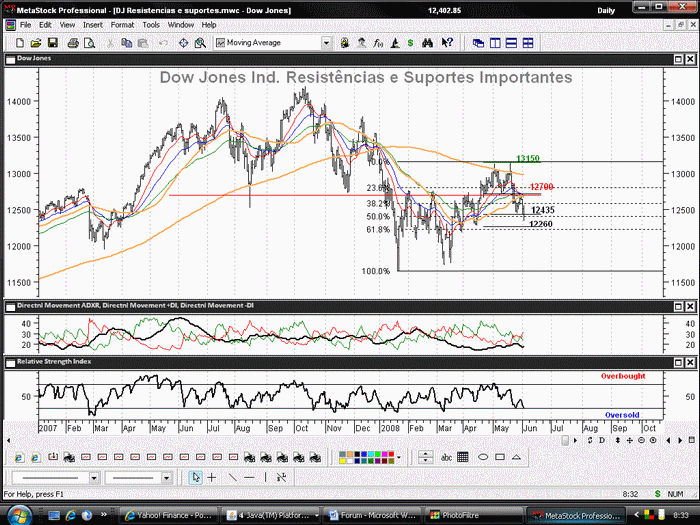
Task: Pick the bright green color swatch
Action: click(x=378, y=454)
